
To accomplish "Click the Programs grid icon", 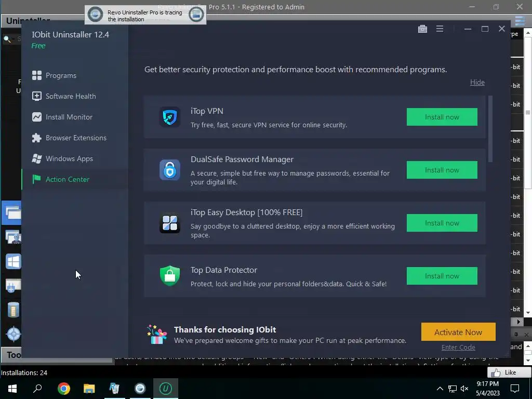I will pyautogui.click(x=37, y=75).
